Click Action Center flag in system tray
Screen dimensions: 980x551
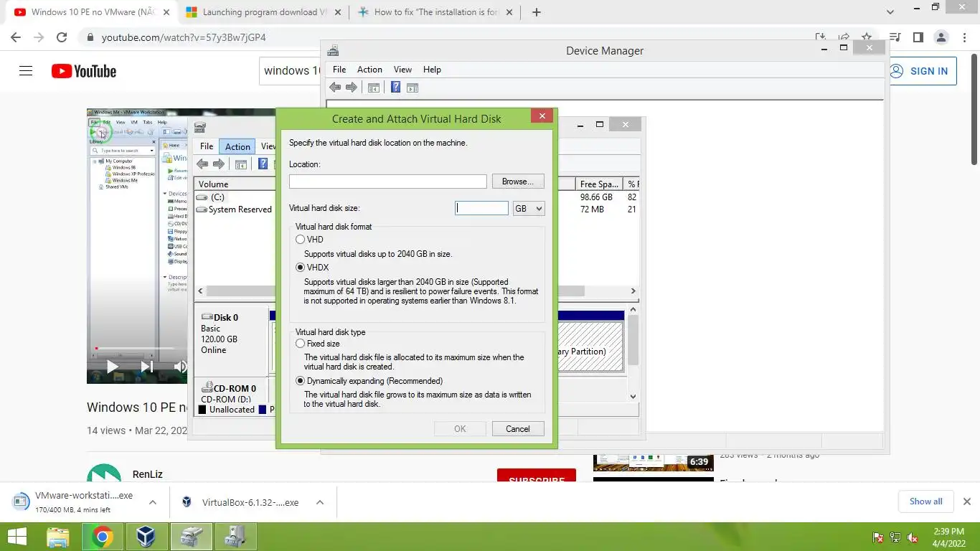point(877,537)
